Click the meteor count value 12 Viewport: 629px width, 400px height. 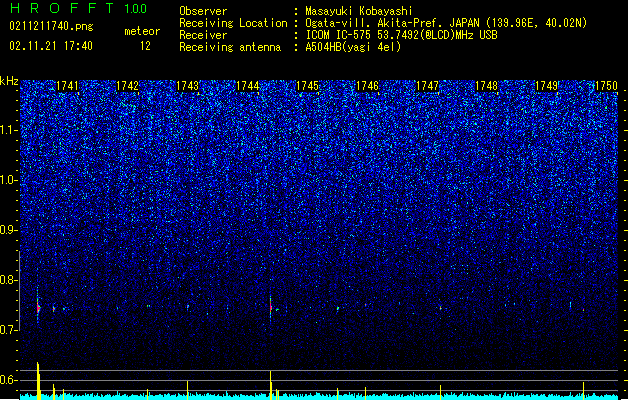[x=145, y=46]
